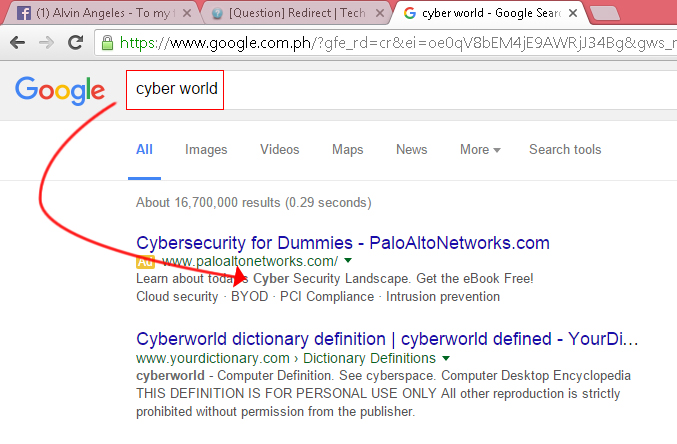The height and width of the screenshot is (444, 677).
Task: Switch to the Videos results tab
Action: 279,149
